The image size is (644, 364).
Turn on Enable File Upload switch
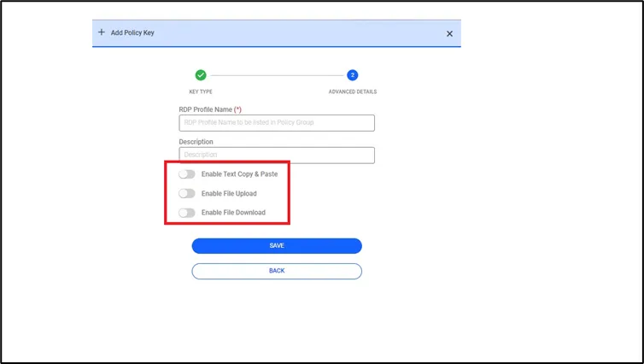(x=187, y=193)
